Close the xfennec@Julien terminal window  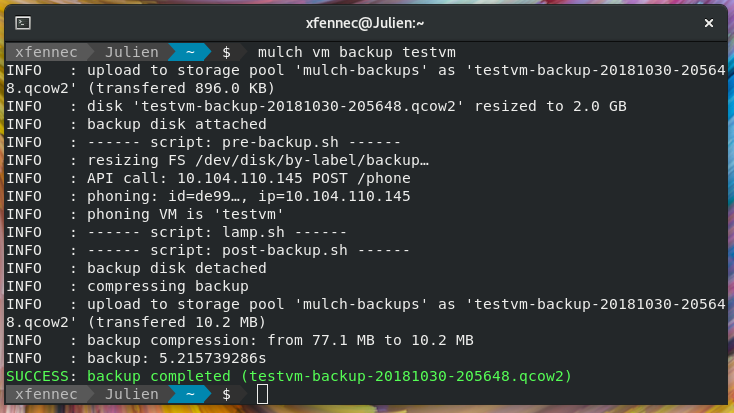click(x=709, y=23)
